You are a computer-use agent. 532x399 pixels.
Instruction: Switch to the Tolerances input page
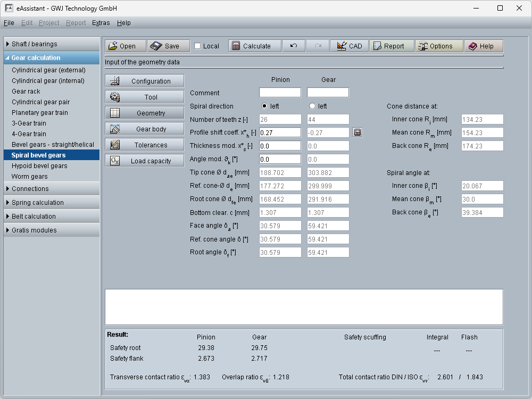coord(144,145)
